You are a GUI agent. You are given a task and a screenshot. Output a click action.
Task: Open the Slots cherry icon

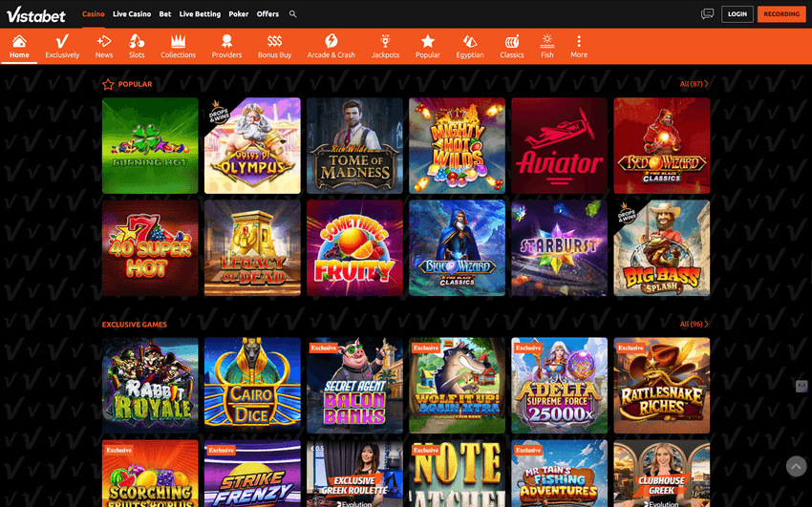137,41
